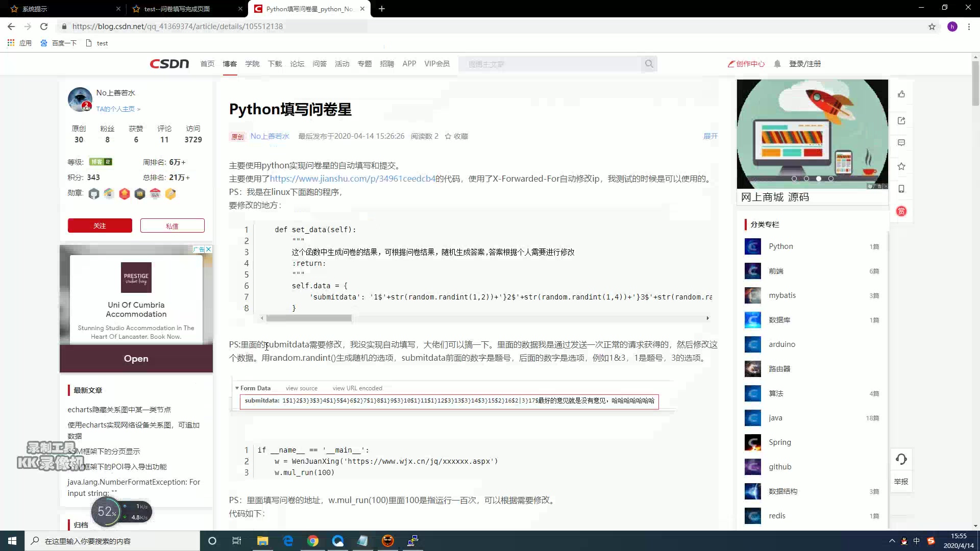Click the red 关注 follow button
This screenshot has height=551, width=980.
coord(100,226)
